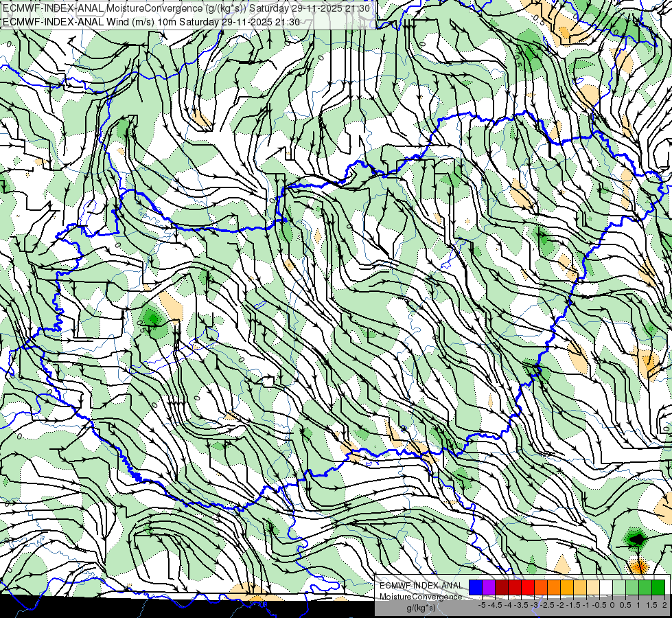Viewport: 672px width, 618px height.
Task: Click the legend MoistureConvergence label
Action: tap(421, 597)
